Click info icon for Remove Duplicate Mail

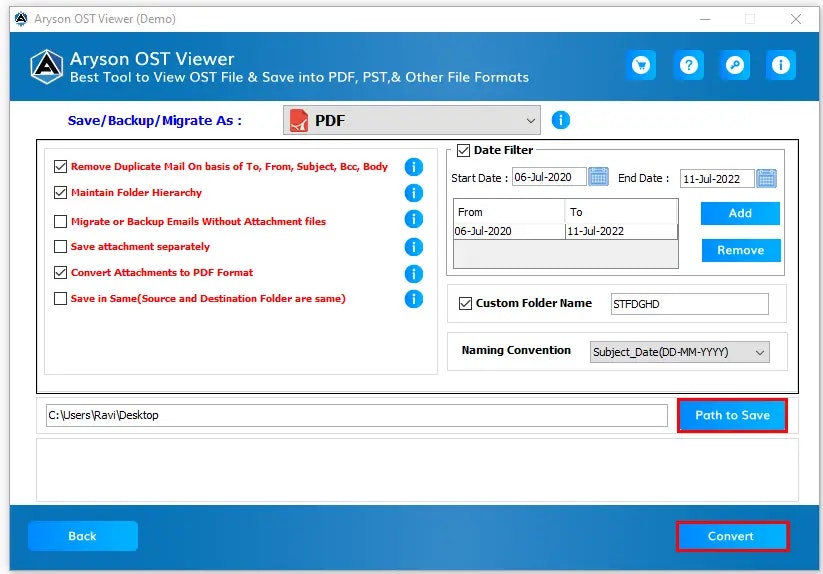coord(414,167)
